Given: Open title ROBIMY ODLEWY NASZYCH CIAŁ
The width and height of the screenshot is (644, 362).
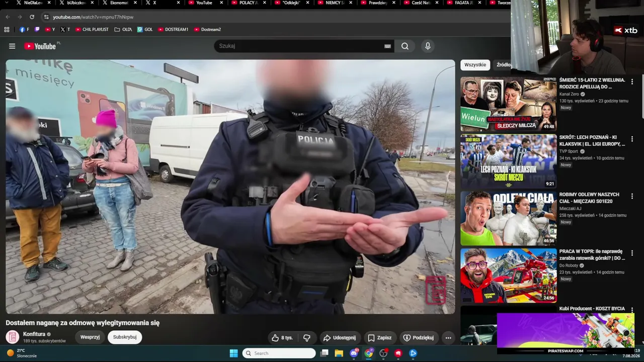Looking at the screenshot, I should pos(589,198).
